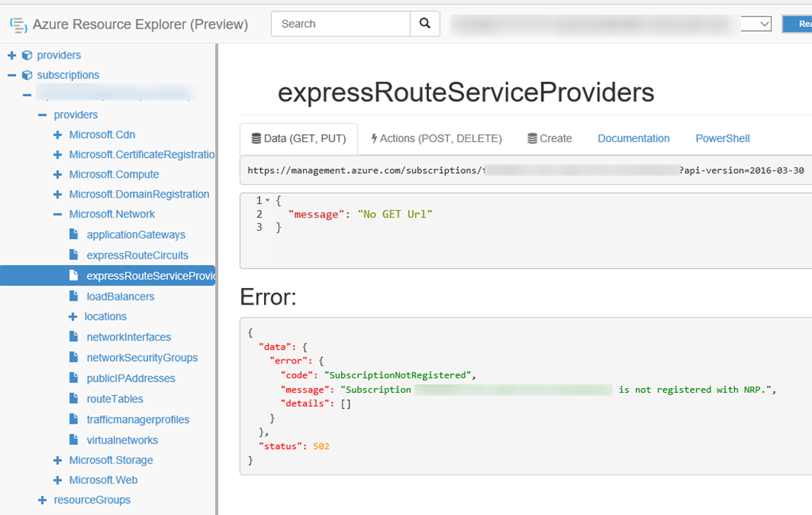The height and width of the screenshot is (515, 812).
Task: Select networkSecurityGroups in the tree
Action: click(x=142, y=358)
